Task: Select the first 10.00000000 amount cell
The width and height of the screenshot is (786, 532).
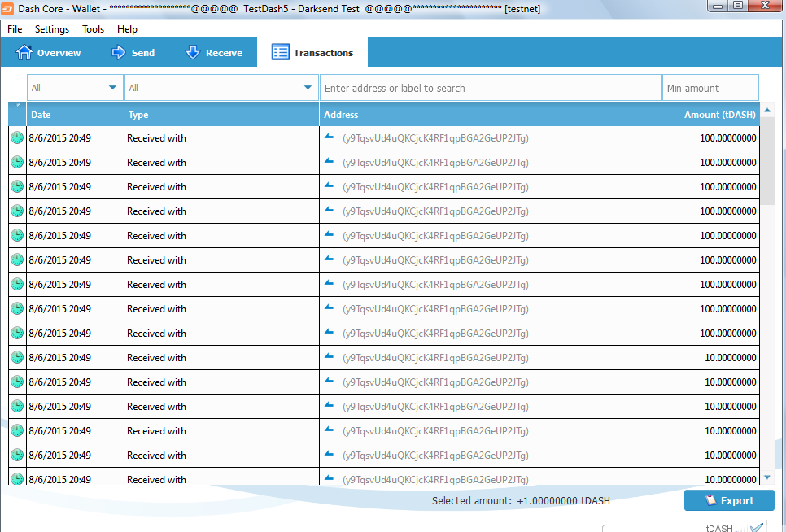Action: tap(711, 358)
